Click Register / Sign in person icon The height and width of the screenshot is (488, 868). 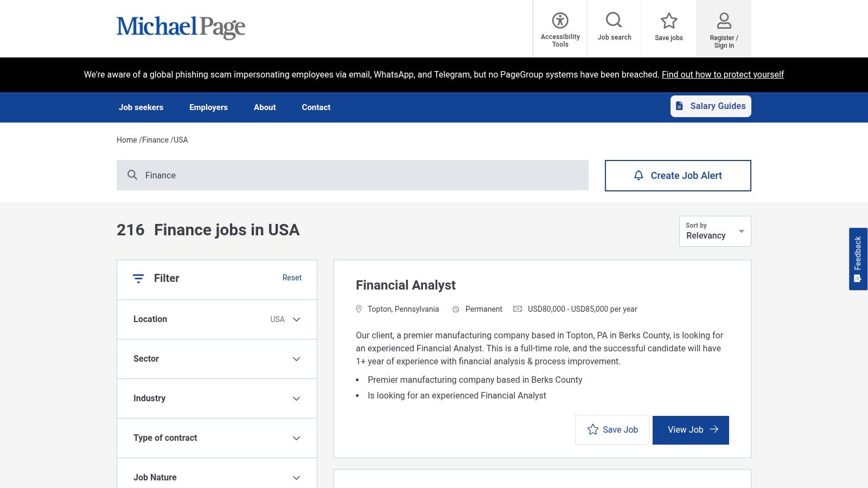coord(724,21)
